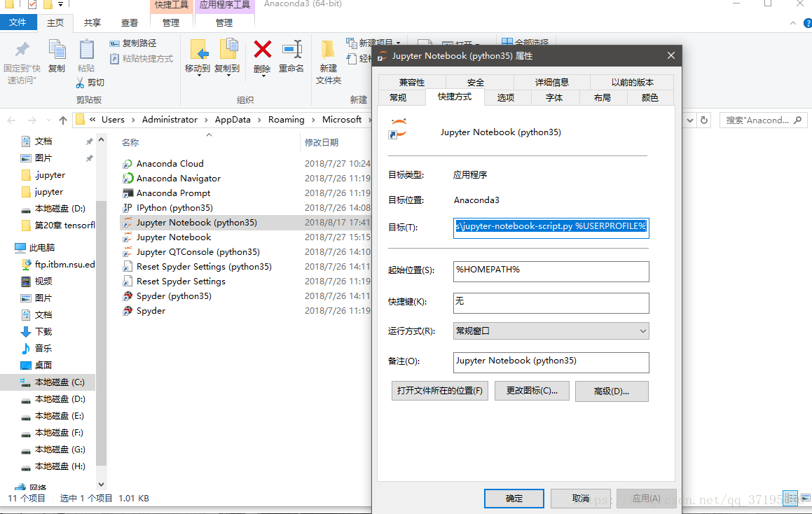Click Paste shortcut icon in ribbon
The width and height of the screenshot is (812, 514).
[x=114, y=59]
